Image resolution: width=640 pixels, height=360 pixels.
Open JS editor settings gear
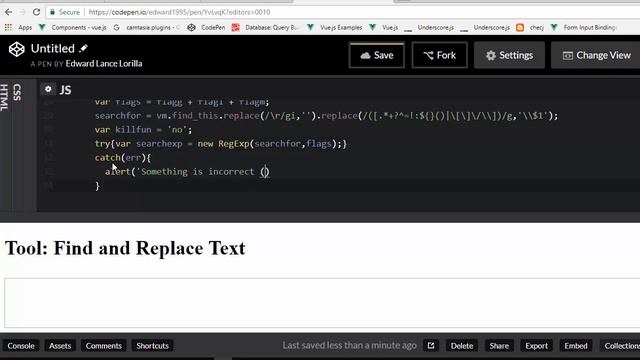(48, 89)
